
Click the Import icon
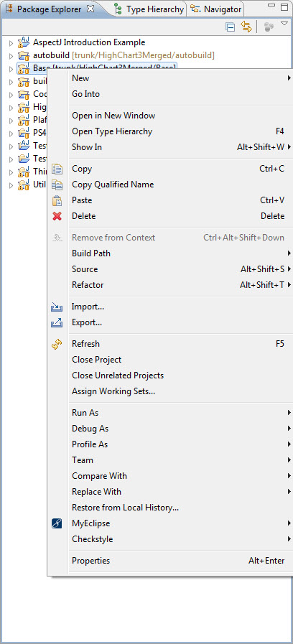[57, 307]
